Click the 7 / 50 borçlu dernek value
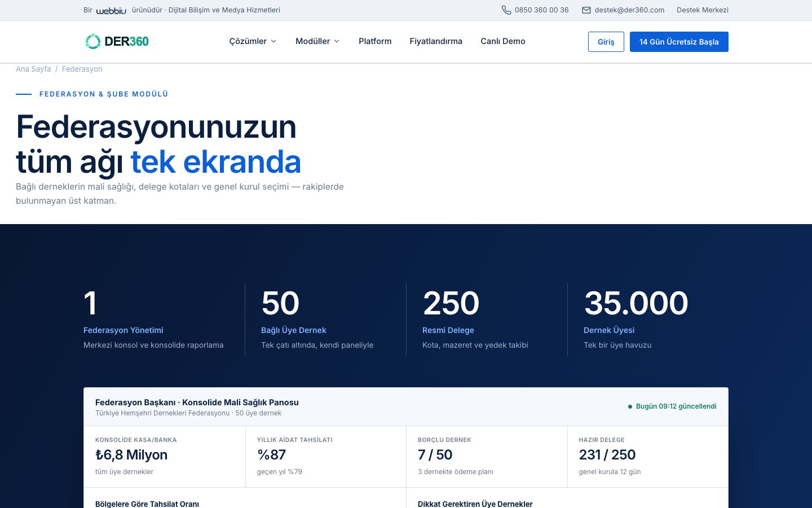Screen dimensions: 812x508 pyautogui.click(x=435, y=455)
